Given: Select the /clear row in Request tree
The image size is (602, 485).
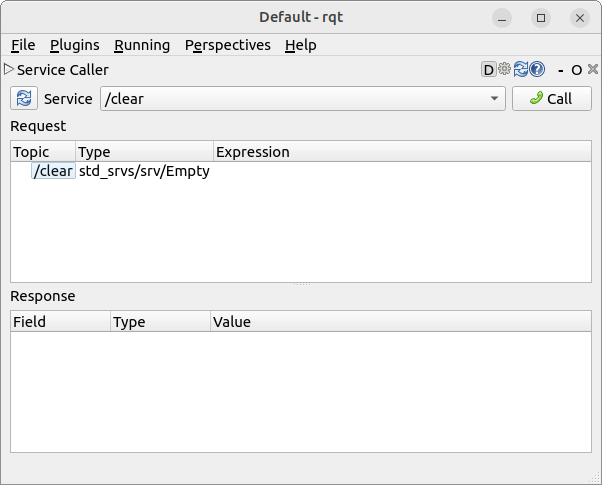Looking at the screenshot, I should 53,171.
